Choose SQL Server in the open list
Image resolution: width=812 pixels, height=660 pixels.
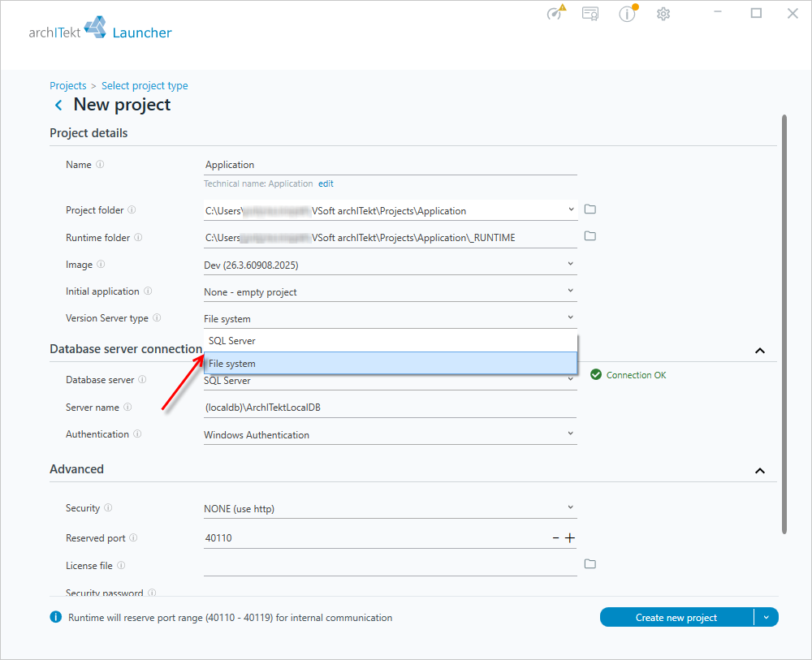pos(391,341)
